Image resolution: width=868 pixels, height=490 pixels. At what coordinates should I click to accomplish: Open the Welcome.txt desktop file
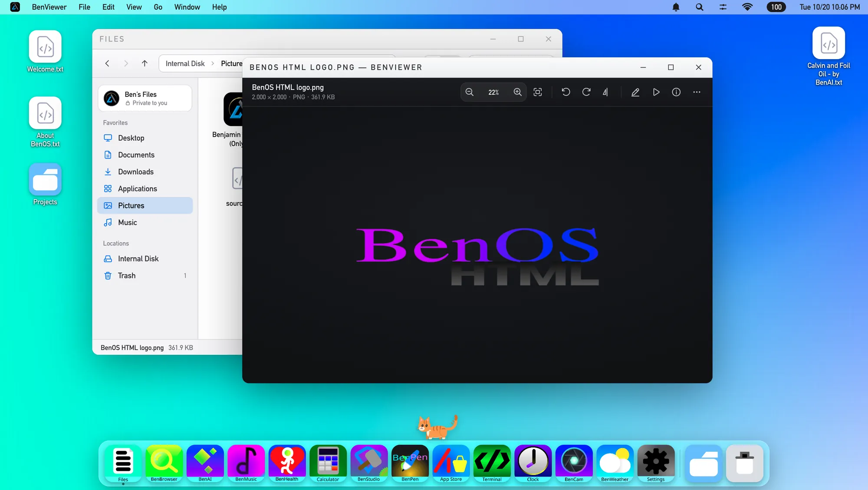45,51
